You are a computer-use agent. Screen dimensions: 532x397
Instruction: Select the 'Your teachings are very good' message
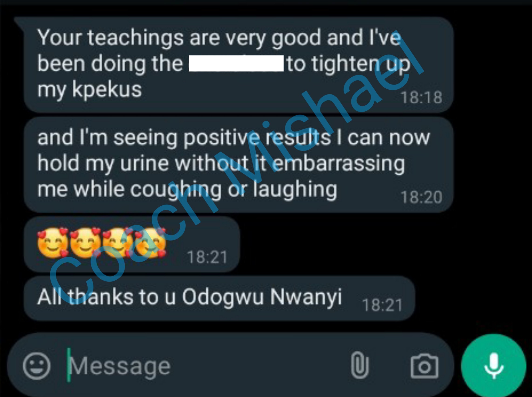[x=239, y=65]
